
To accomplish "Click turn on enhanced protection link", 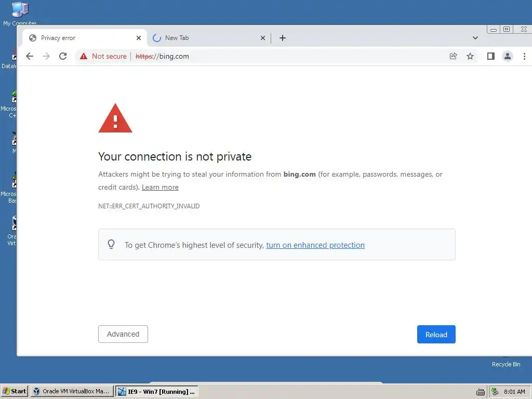I will pos(315,245).
